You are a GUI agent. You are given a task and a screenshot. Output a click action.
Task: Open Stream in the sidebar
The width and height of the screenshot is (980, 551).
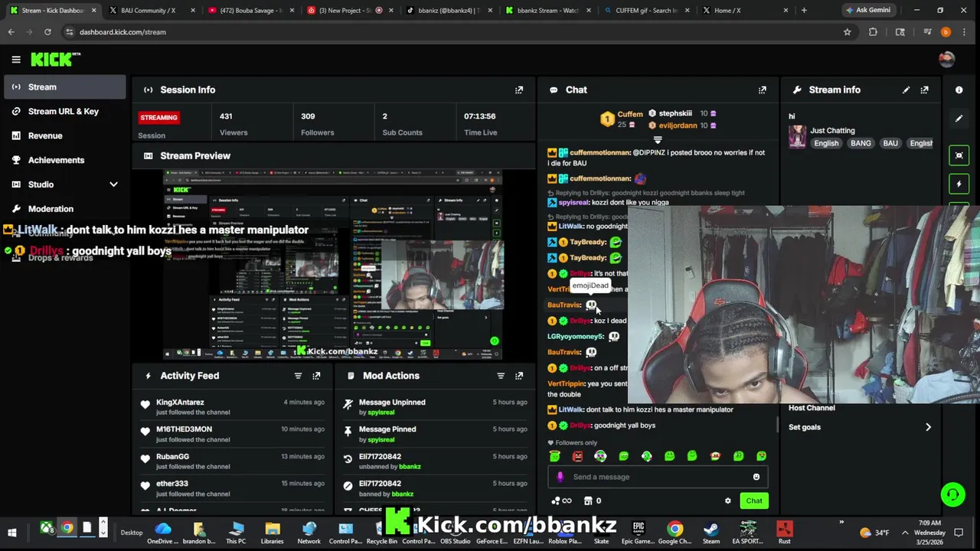[x=64, y=86]
